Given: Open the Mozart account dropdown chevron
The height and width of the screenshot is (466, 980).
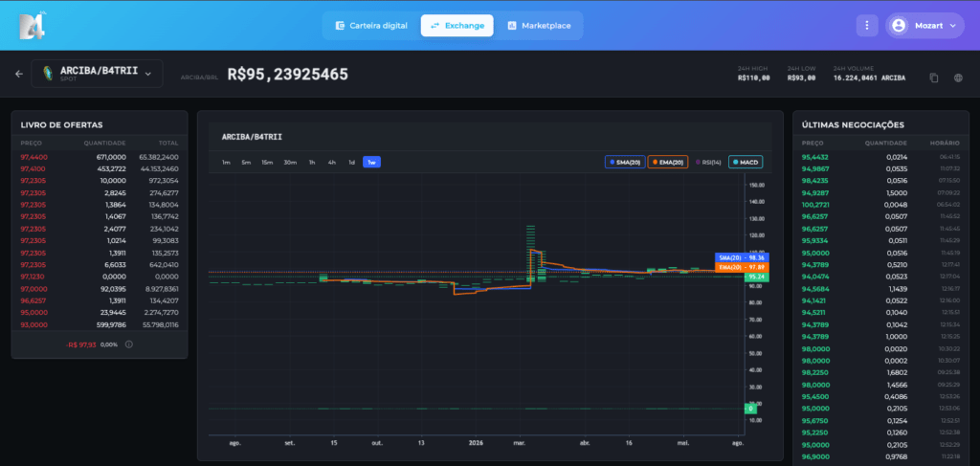Looking at the screenshot, I should pyautogui.click(x=952, y=26).
